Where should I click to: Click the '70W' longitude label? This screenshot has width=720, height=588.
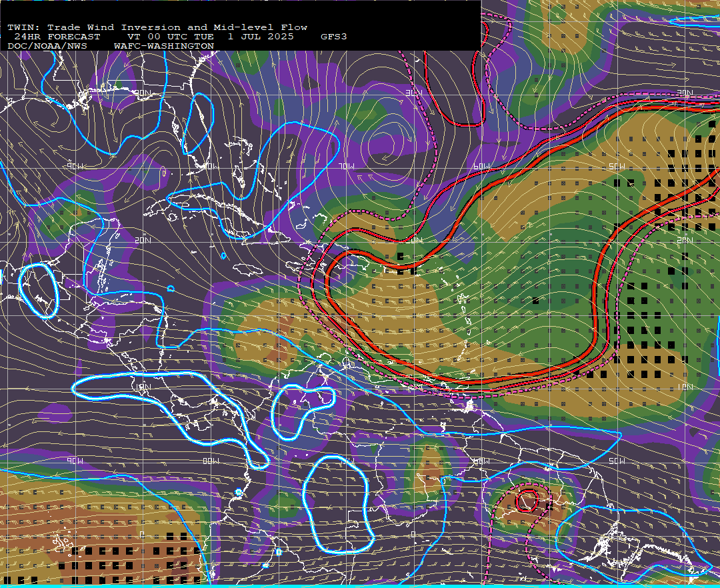click(347, 166)
